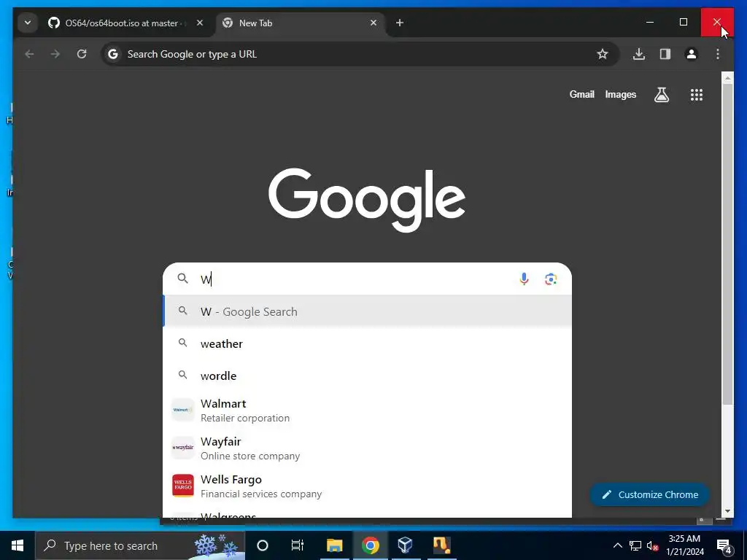Viewport: 747px width, 560px height.
Task: Minimize the Chrome window
Action: click(x=650, y=22)
